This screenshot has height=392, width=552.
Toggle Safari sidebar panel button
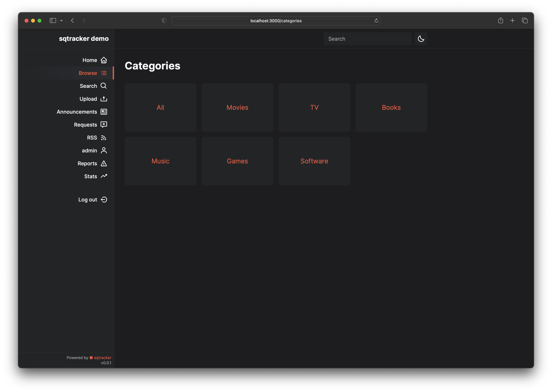click(53, 21)
